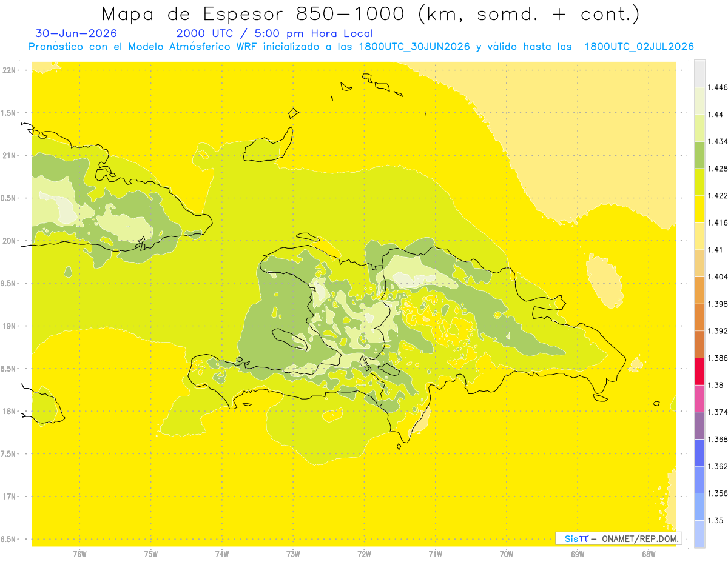Click the initialization time '1800UTC_30JUN2026'
728x562 pixels.
(414, 47)
